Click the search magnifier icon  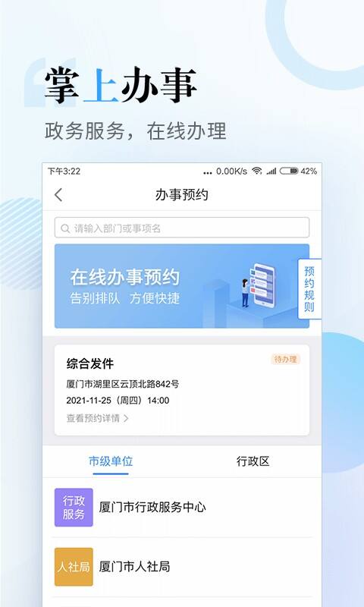(66, 228)
